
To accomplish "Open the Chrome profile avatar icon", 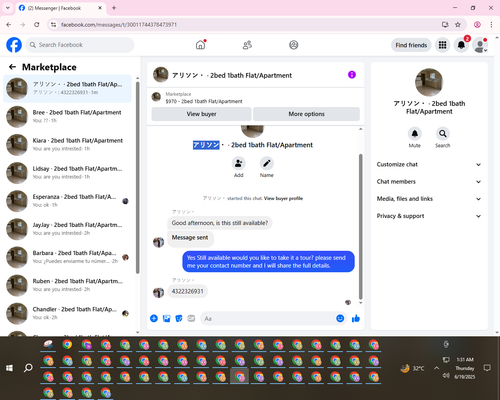I will point(477,24).
